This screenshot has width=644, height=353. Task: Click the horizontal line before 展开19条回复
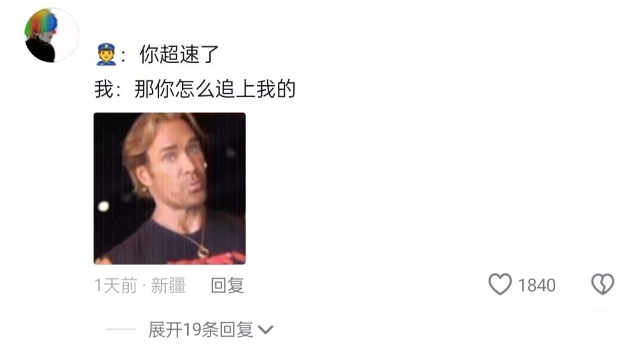click(120, 329)
